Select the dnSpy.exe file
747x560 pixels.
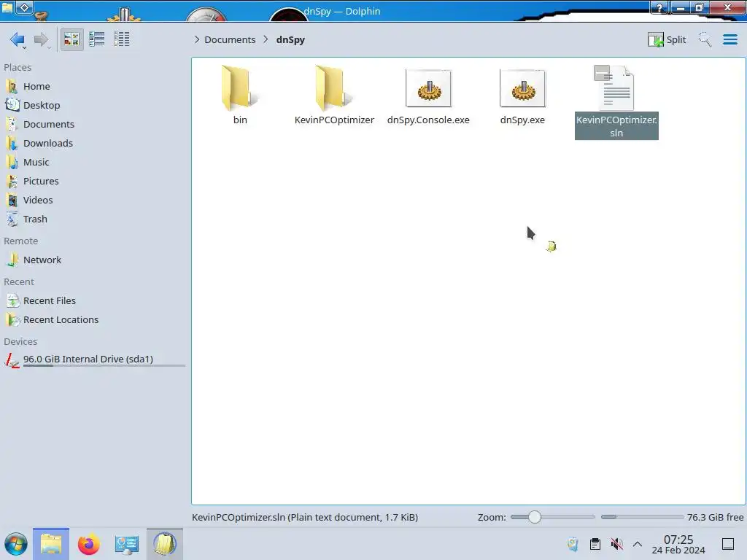click(x=522, y=95)
